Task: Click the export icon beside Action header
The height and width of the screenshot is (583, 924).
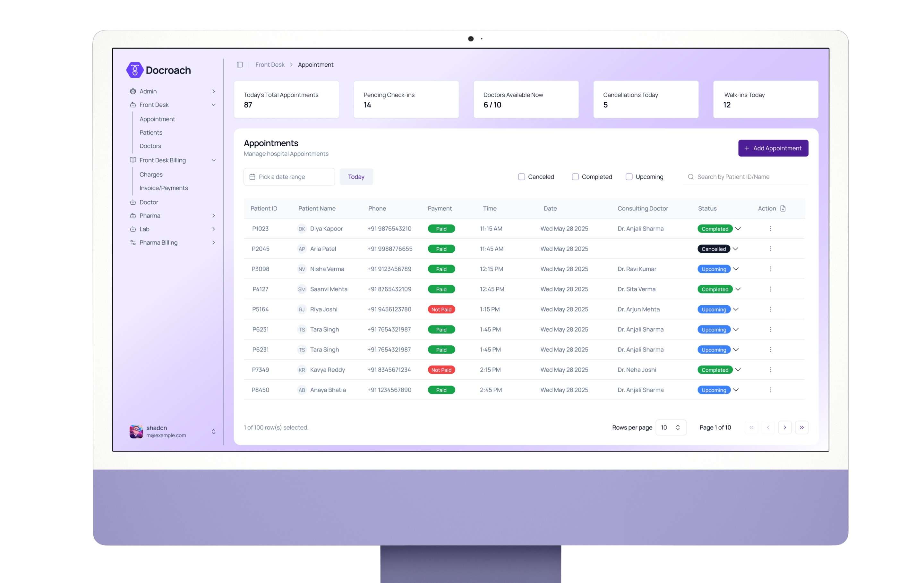Action: [x=783, y=208]
